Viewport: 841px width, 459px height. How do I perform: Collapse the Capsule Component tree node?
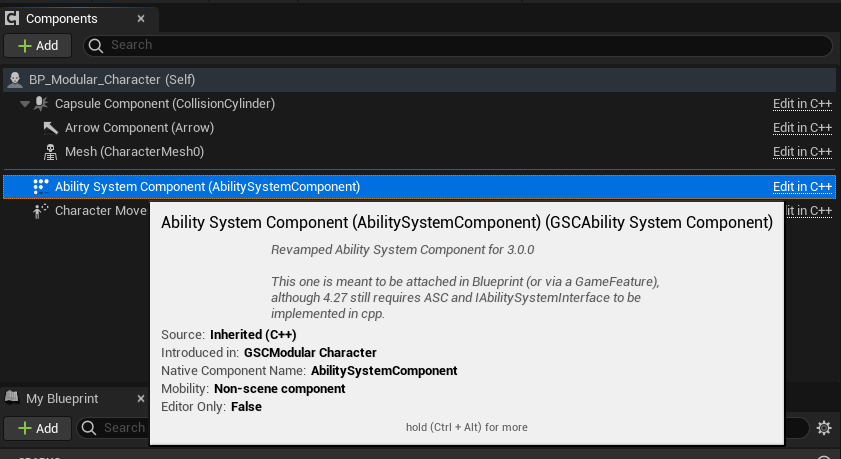click(x=25, y=104)
